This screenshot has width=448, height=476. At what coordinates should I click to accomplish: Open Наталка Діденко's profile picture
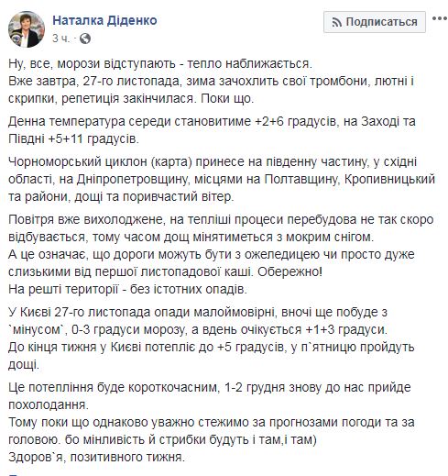click(x=27, y=29)
